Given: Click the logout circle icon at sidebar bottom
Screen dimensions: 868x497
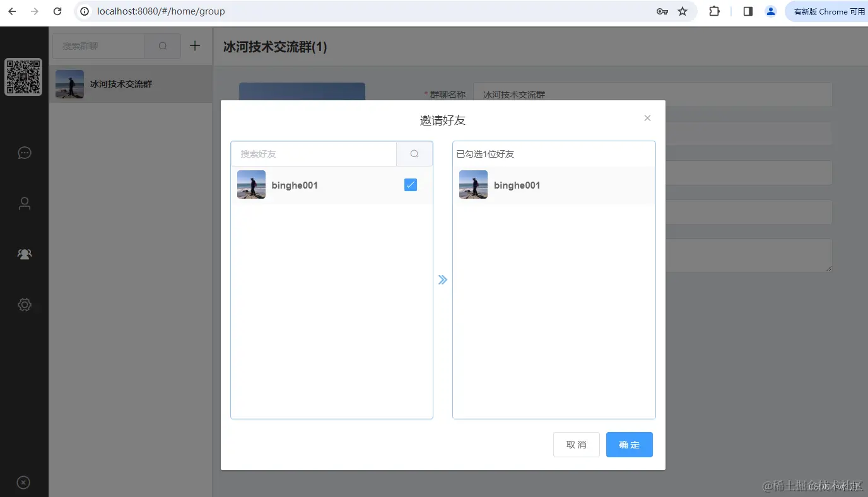Looking at the screenshot, I should [x=23, y=482].
